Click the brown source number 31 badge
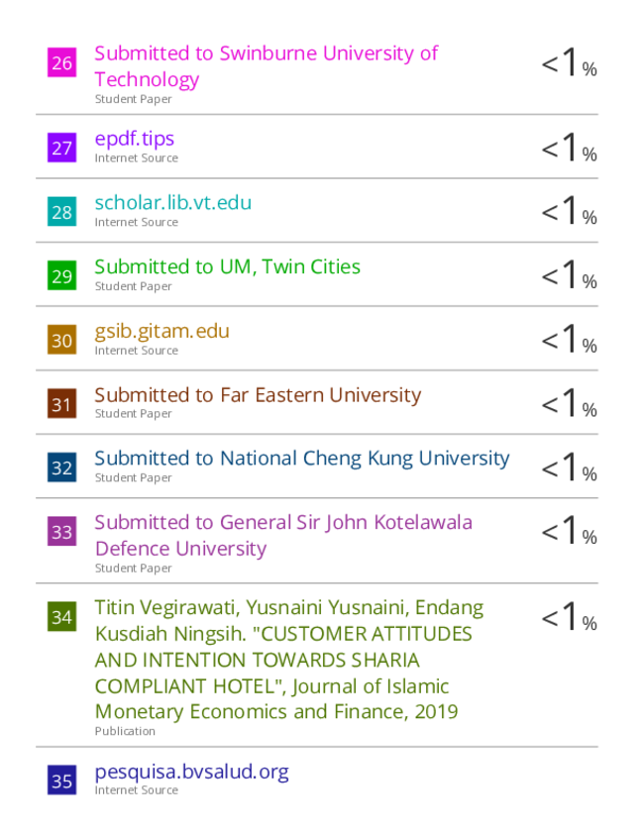This screenshot has width=644, height=833. click(x=61, y=404)
